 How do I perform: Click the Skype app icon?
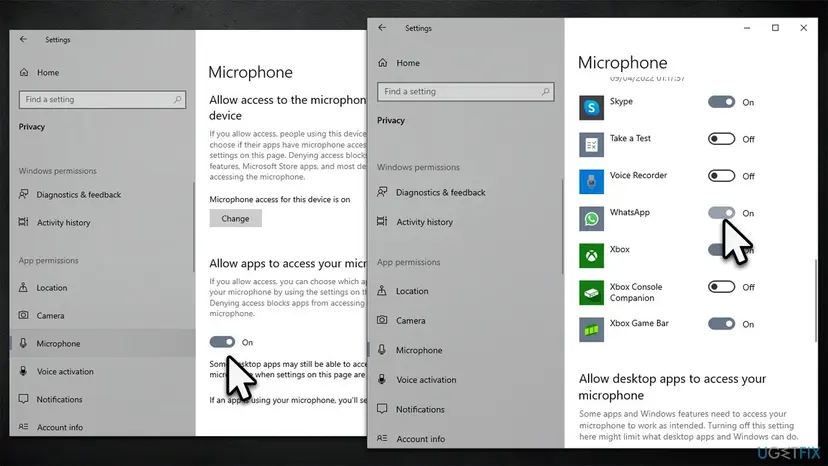tap(591, 108)
